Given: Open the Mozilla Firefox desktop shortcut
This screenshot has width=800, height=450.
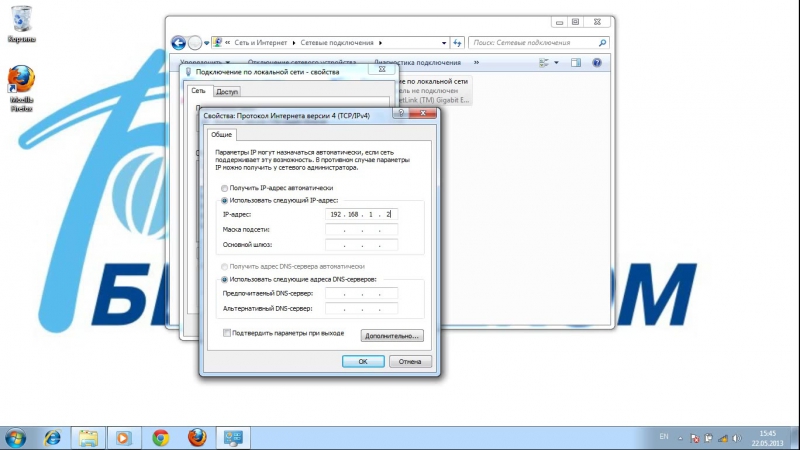Looking at the screenshot, I should [x=21, y=88].
